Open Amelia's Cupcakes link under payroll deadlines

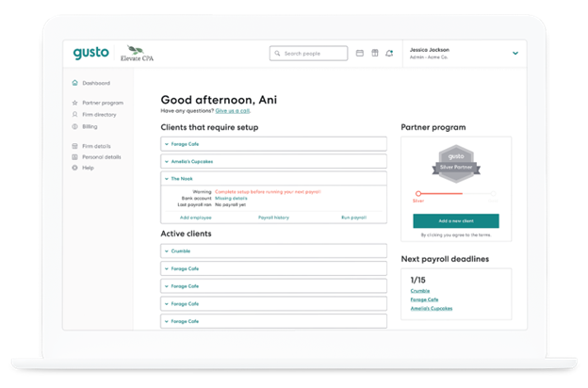(x=432, y=309)
